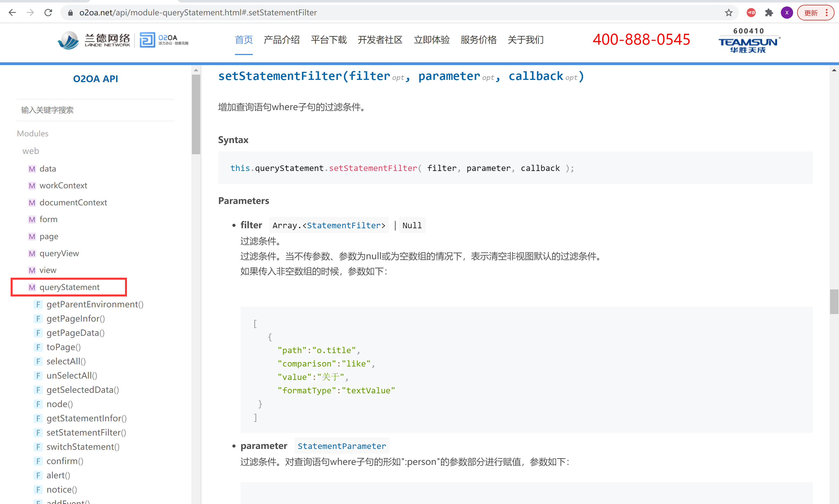
Task: Open the StatementFilter type link
Action: coord(343,225)
